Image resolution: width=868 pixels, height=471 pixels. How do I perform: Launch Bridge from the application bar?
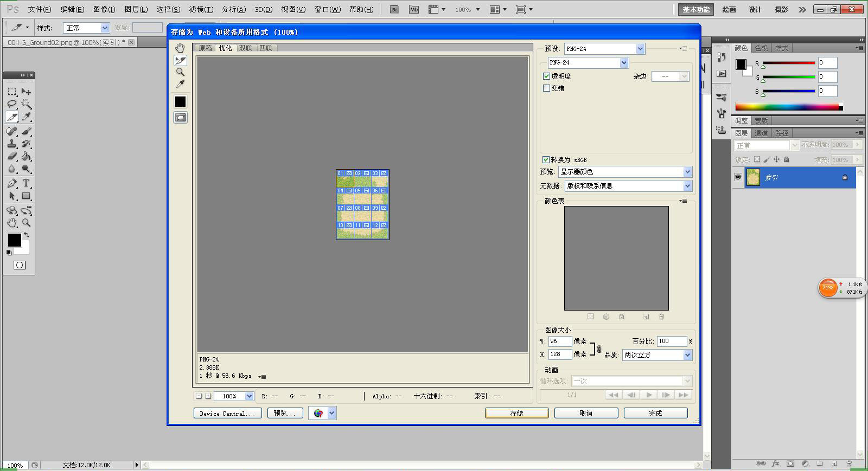click(394, 9)
